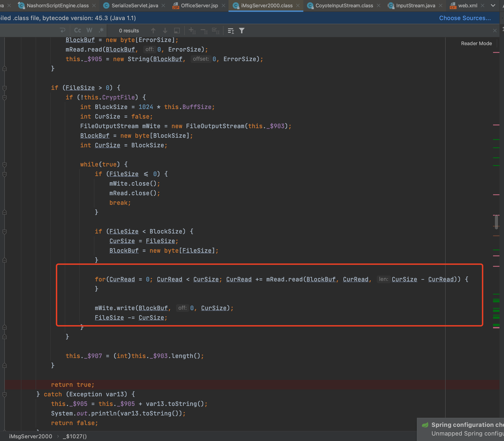Unselect occurrence icon in search bar
Viewport: 504px width, 441px height.
pyautogui.click(x=204, y=31)
